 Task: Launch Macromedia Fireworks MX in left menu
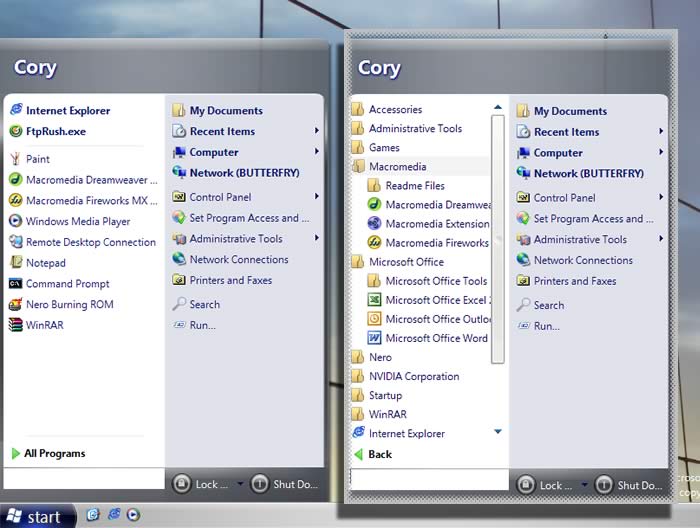click(83, 200)
